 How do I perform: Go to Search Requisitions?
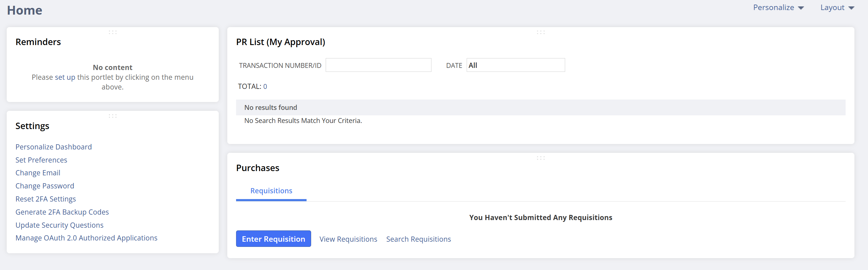click(x=418, y=239)
